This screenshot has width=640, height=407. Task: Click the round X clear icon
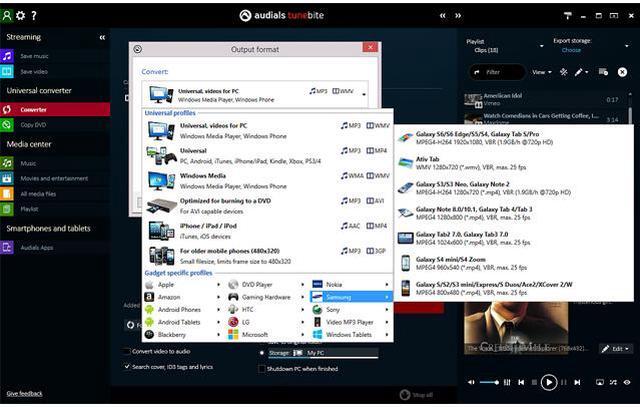tap(622, 72)
